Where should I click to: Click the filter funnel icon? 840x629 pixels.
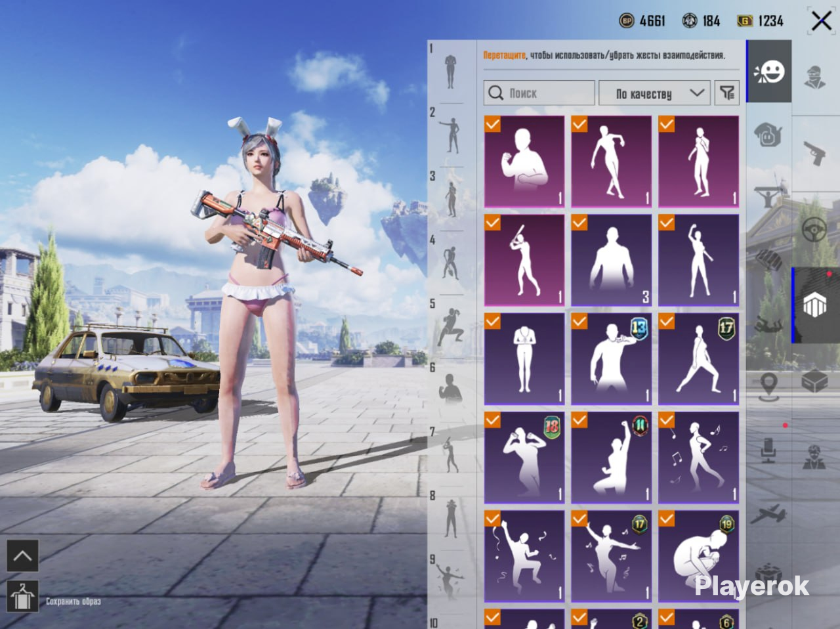[727, 93]
